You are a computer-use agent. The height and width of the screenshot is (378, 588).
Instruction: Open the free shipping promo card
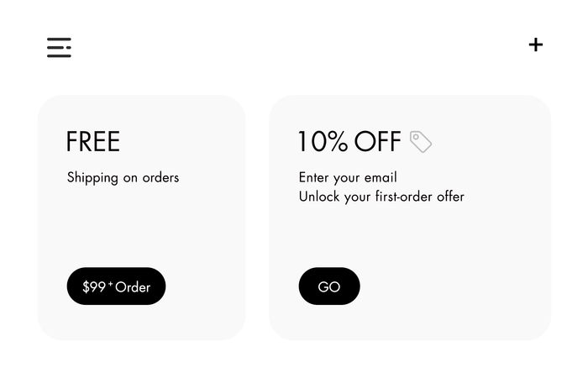tap(141, 218)
